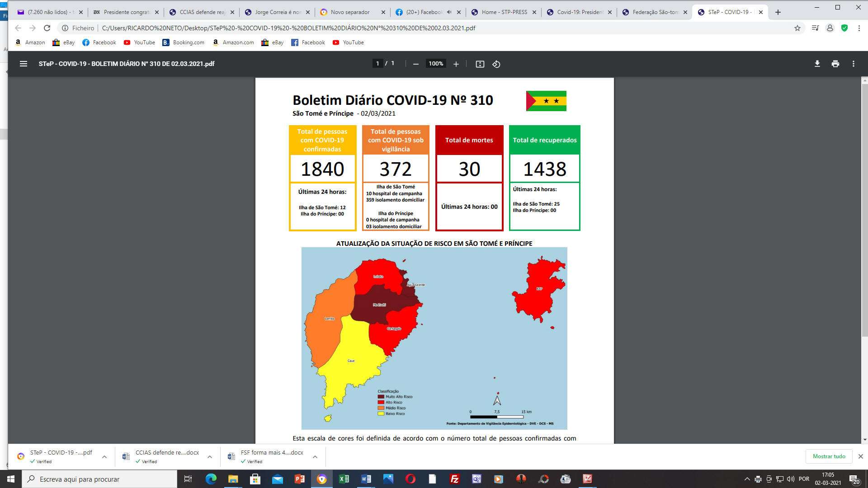Viewport: 868px width, 488px height.
Task: Open Excel from the Windows taskbar
Action: 344,479
